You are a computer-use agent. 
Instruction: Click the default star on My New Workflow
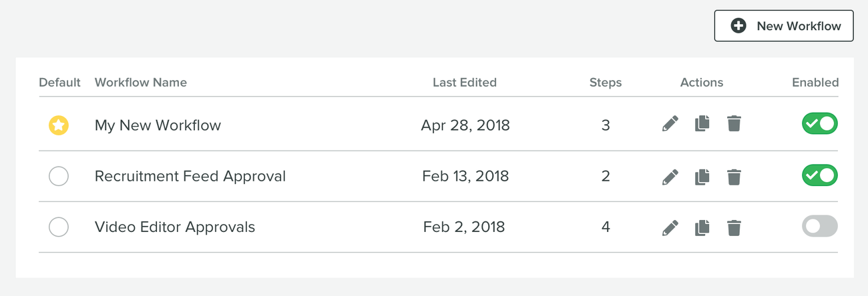click(x=59, y=125)
